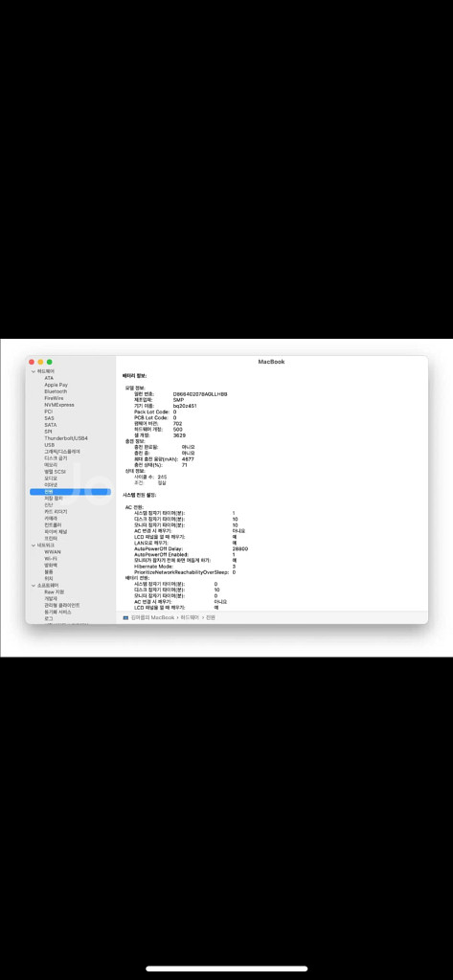Select 컨트롤러 in the sidebar
Image resolution: width=453 pixels, height=980 pixels.
click(53, 525)
